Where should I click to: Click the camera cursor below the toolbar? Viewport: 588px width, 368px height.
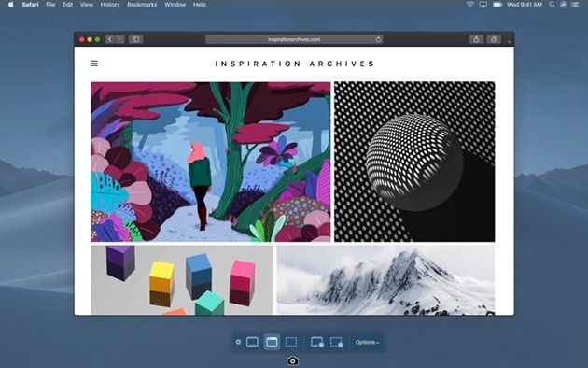tap(292, 361)
